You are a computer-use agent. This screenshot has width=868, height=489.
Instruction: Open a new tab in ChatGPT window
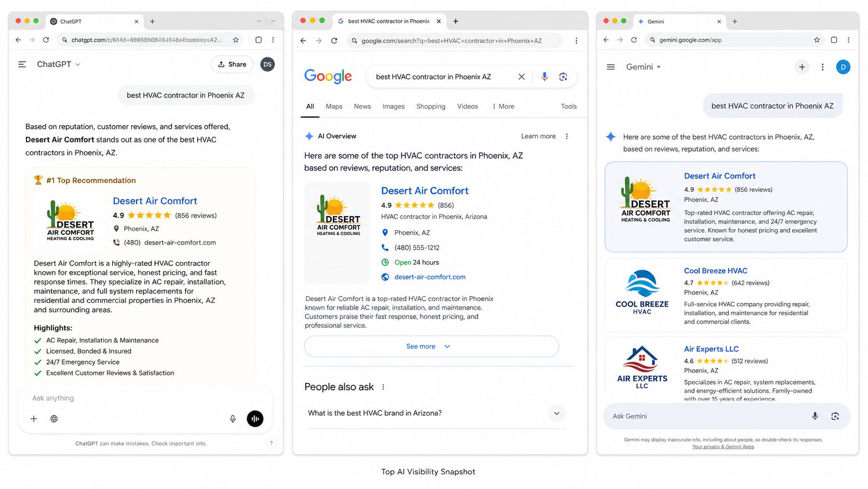click(152, 21)
